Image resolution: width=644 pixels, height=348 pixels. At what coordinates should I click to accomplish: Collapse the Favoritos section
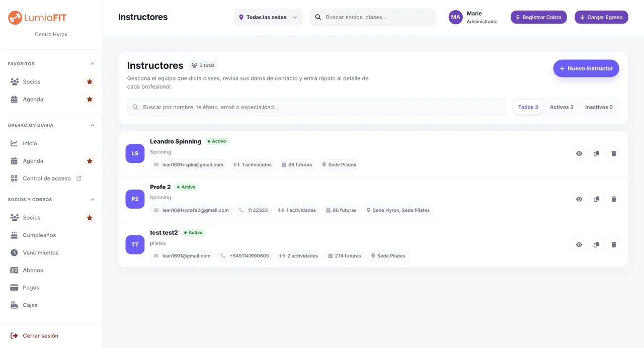pos(92,64)
